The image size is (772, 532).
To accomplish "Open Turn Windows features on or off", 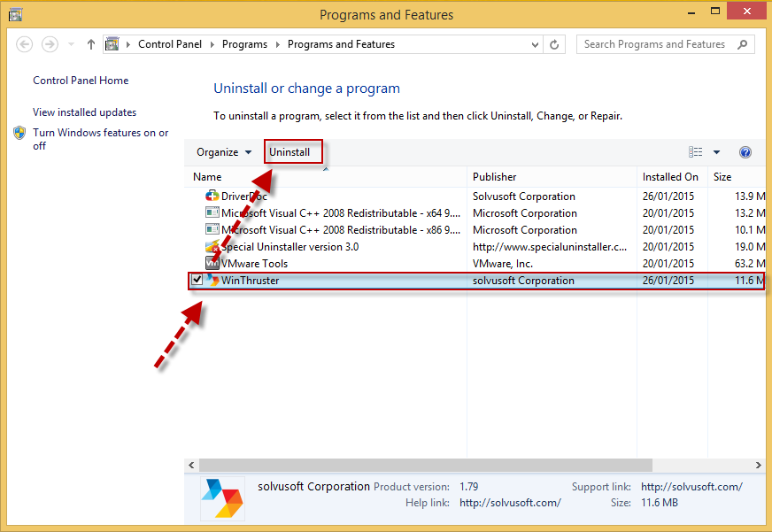I will (x=100, y=139).
